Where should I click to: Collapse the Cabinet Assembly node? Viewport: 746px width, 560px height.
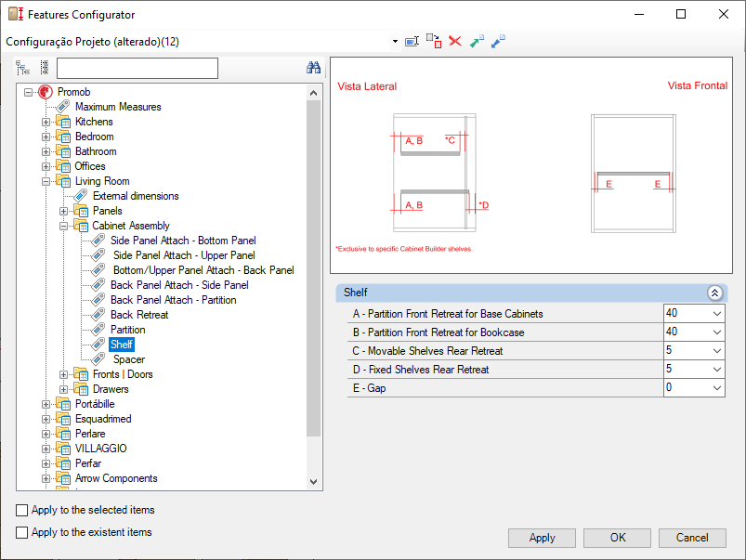(63, 227)
